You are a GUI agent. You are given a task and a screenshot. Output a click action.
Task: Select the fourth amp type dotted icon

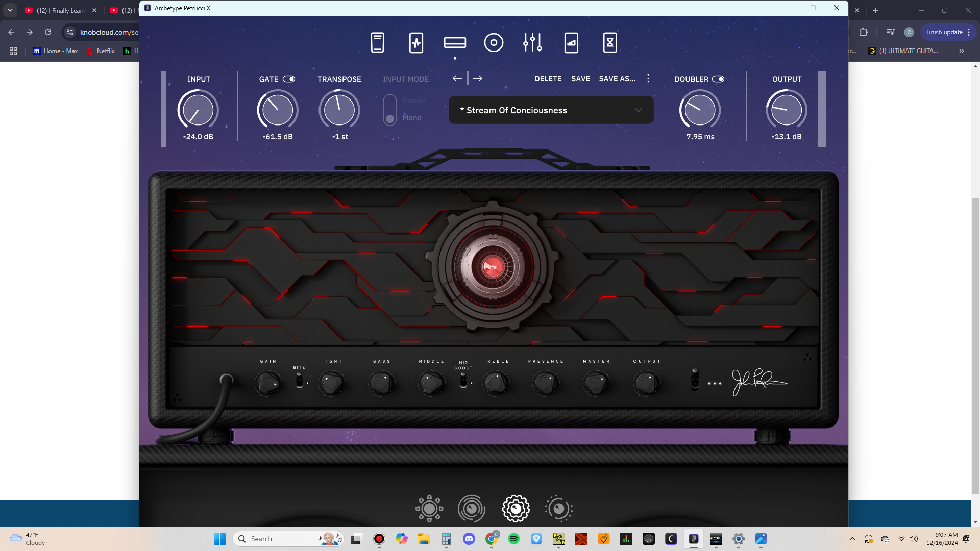click(x=559, y=509)
